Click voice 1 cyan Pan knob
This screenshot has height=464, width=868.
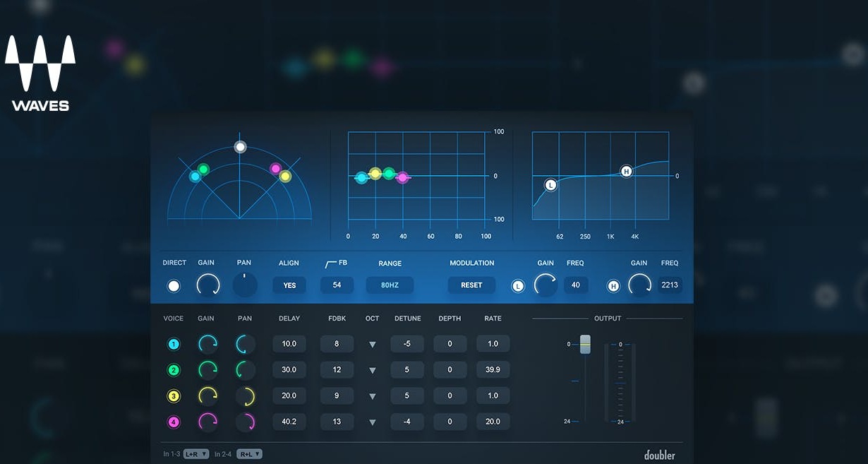[245, 344]
